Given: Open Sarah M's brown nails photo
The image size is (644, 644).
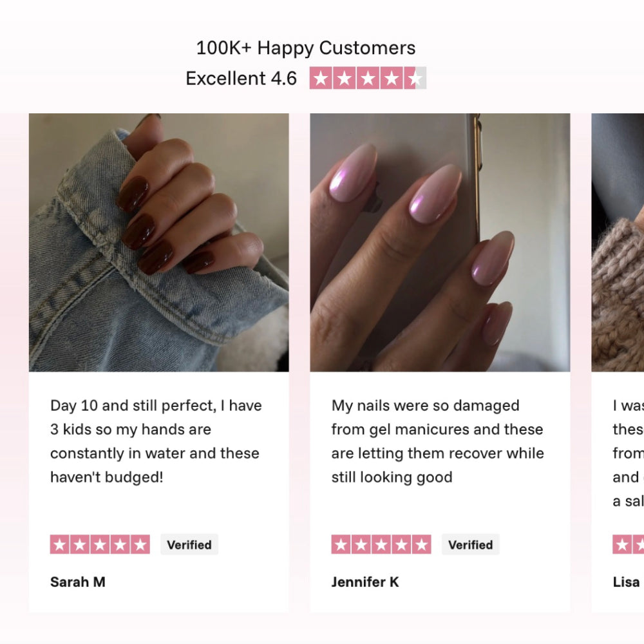Looking at the screenshot, I should (x=158, y=242).
